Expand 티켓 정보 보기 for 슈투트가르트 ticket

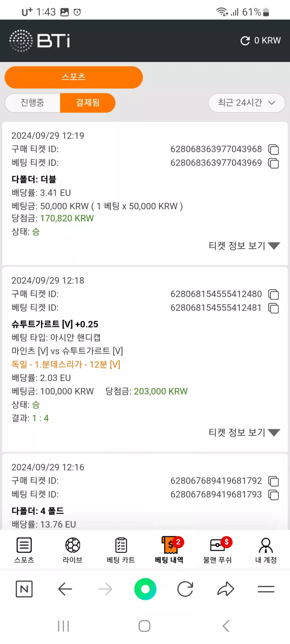coord(244,432)
